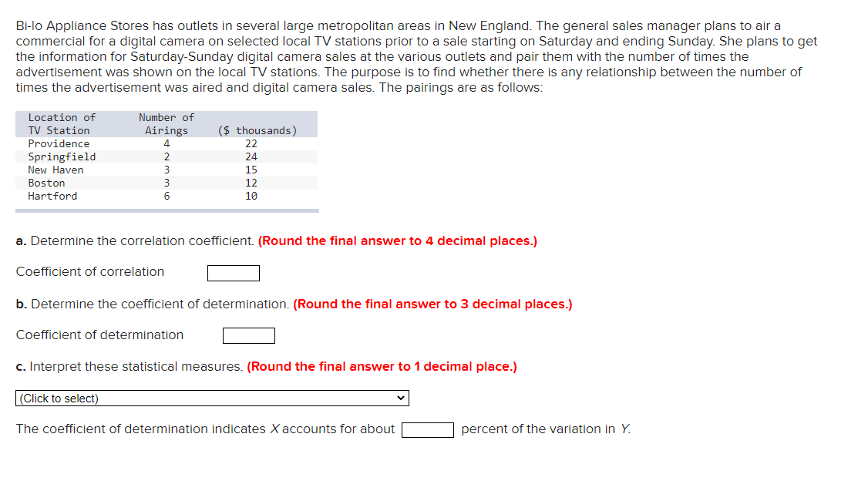
Task: Click the New Haven table entry
Action: click(56, 170)
